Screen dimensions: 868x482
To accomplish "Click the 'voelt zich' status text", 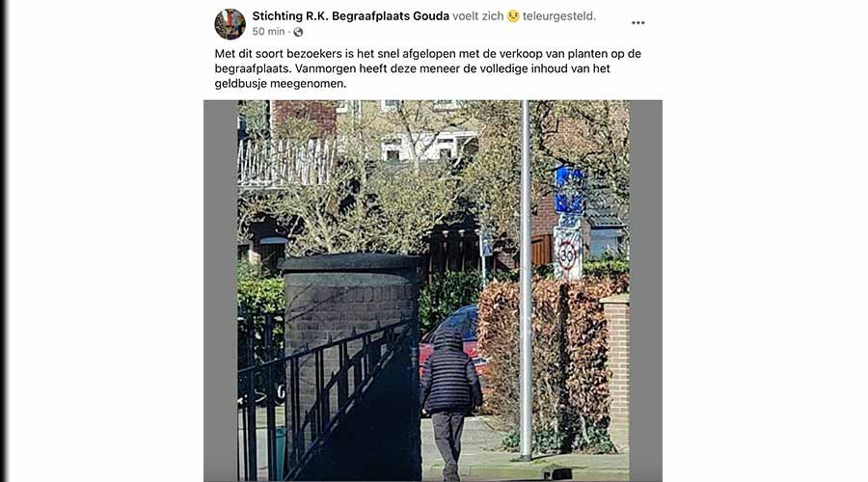I will point(477,16).
